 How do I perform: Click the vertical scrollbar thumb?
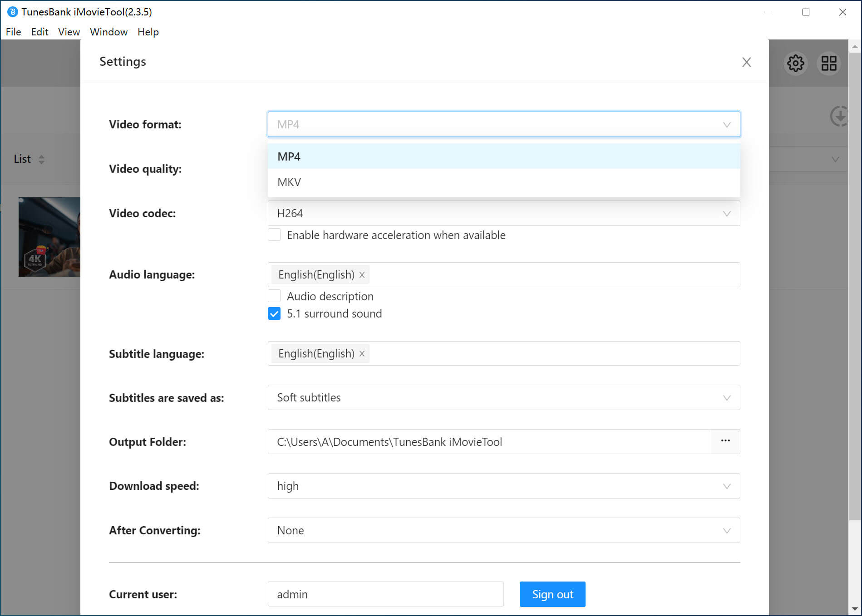[x=855, y=287]
